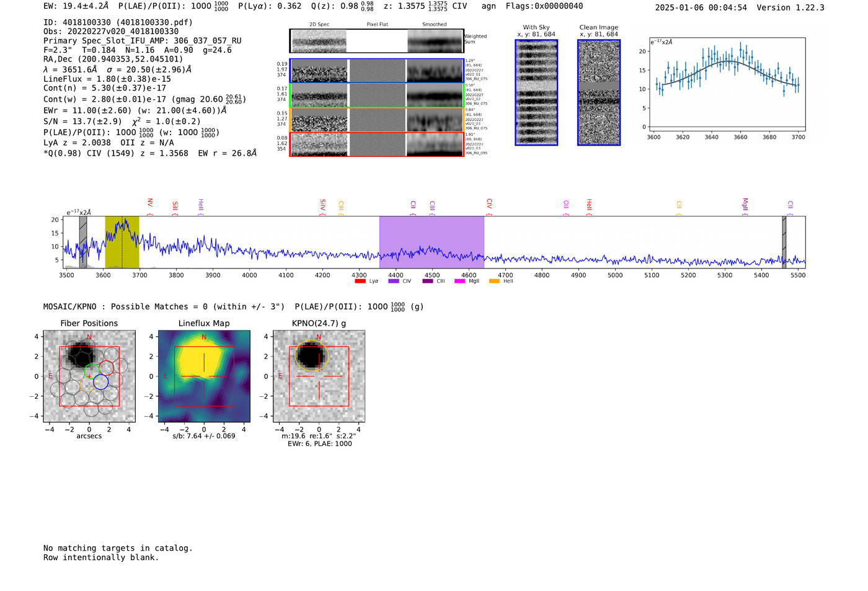The width and height of the screenshot is (868, 591).
Task: Click the MOSAIC/KPNO Possible Matches line
Action: pyautogui.click(x=234, y=306)
